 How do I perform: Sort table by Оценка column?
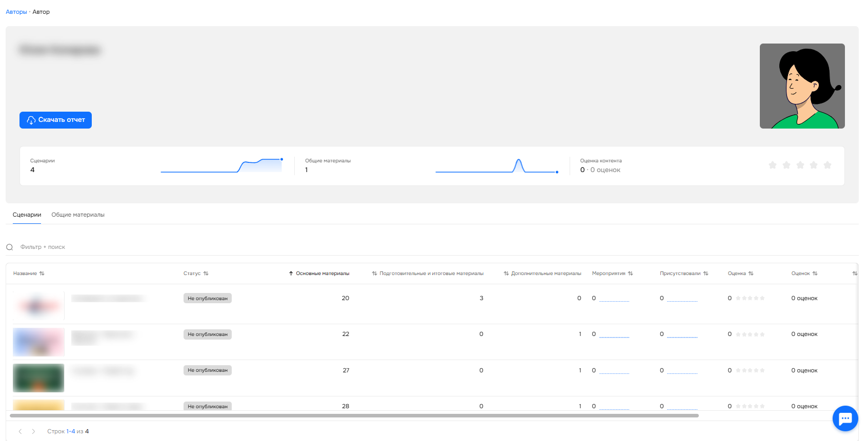[741, 274]
